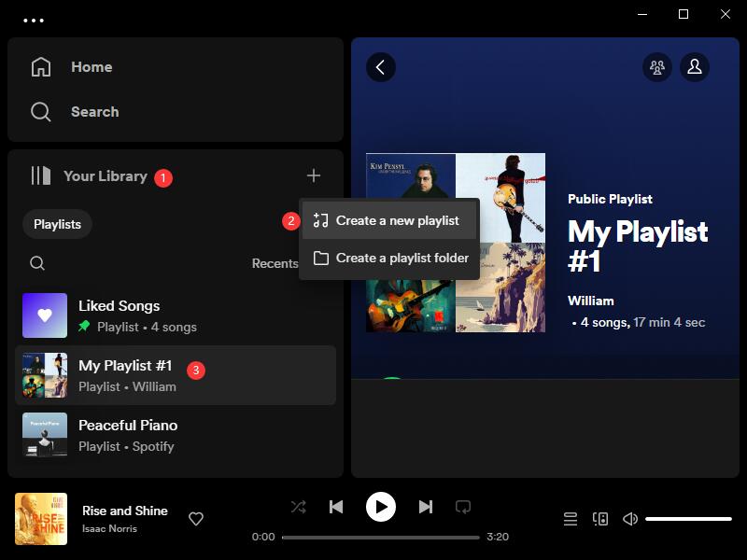The height and width of the screenshot is (560, 747).
Task: Open Liked Songs playlist
Action: 176,315
